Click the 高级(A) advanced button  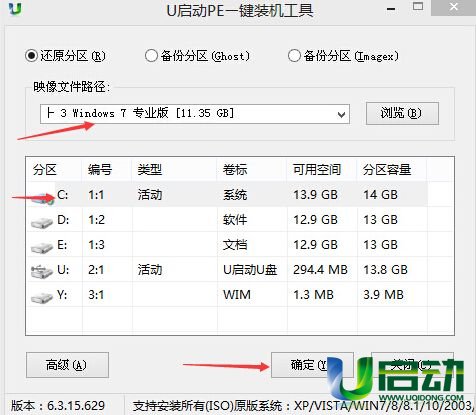tap(67, 365)
